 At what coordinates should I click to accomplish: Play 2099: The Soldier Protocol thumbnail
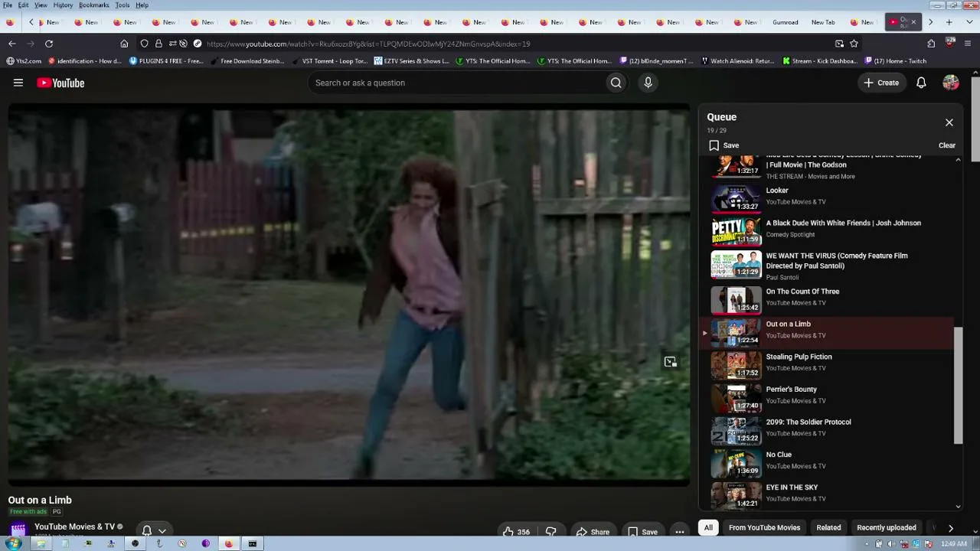(x=736, y=430)
